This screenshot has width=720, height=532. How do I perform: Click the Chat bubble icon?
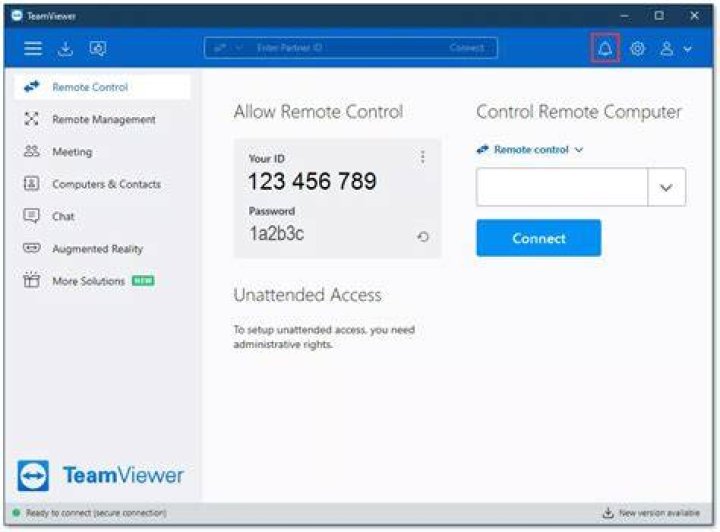(31, 216)
